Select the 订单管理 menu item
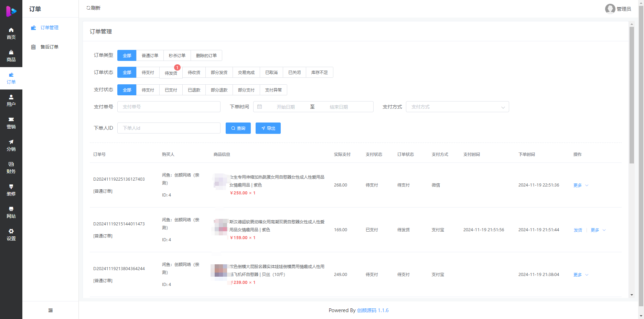The width and height of the screenshot is (644, 319). (49, 28)
